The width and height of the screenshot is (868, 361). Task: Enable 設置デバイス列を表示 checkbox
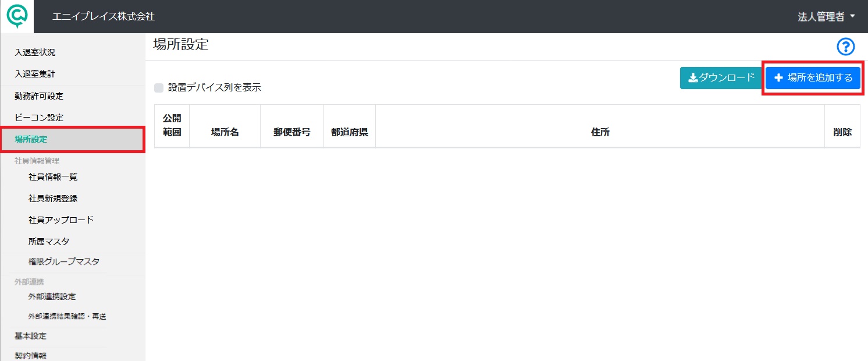pyautogui.click(x=159, y=88)
